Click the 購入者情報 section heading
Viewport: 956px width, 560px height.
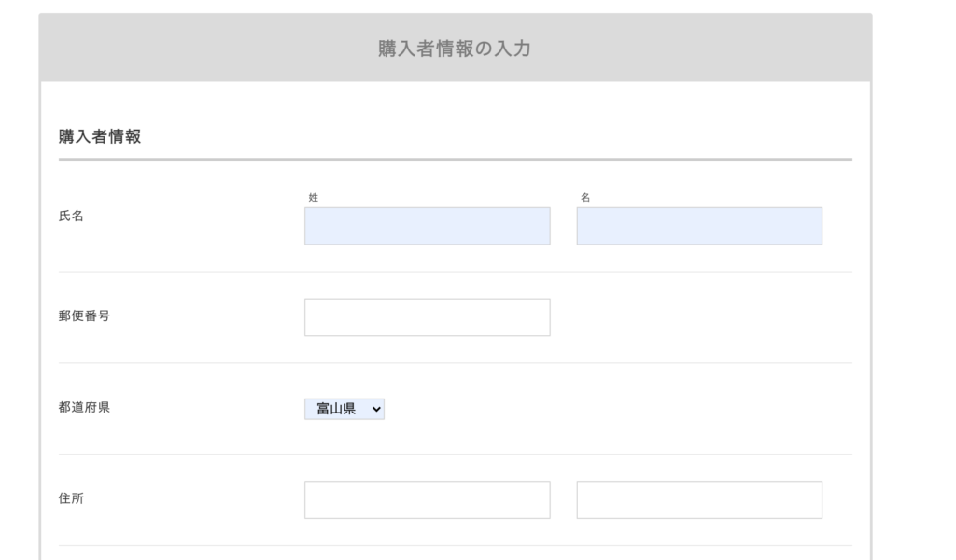(x=100, y=137)
